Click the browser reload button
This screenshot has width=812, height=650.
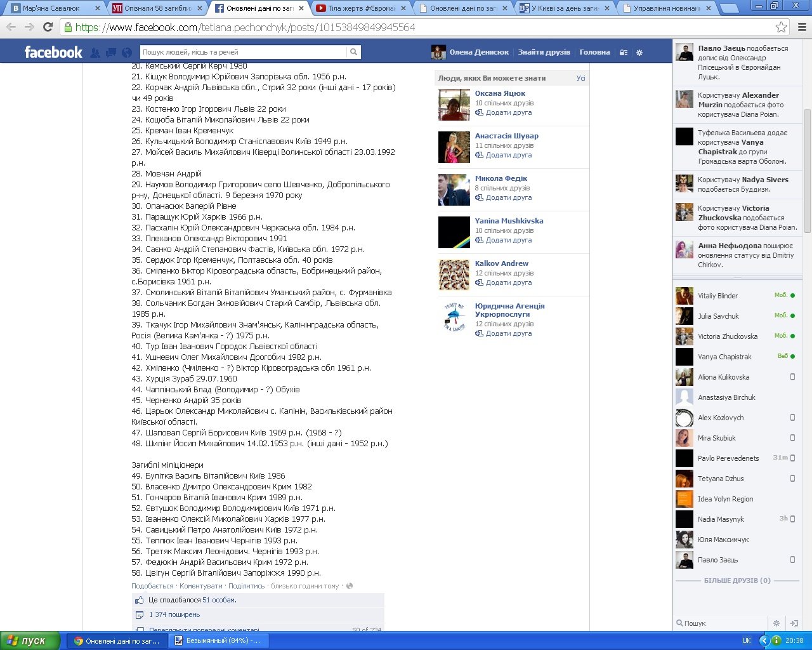48,27
